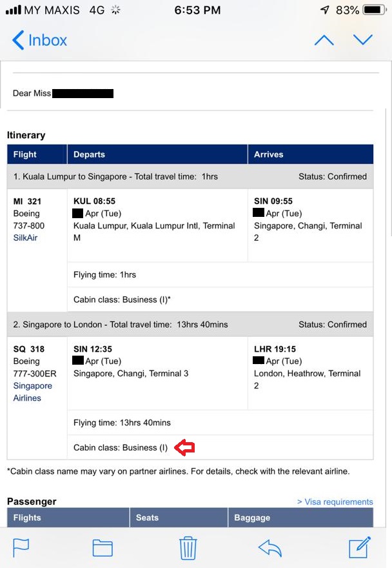Tap the 6:53 PM status bar clock
This screenshot has height=568, width=392.
[197, 10]
